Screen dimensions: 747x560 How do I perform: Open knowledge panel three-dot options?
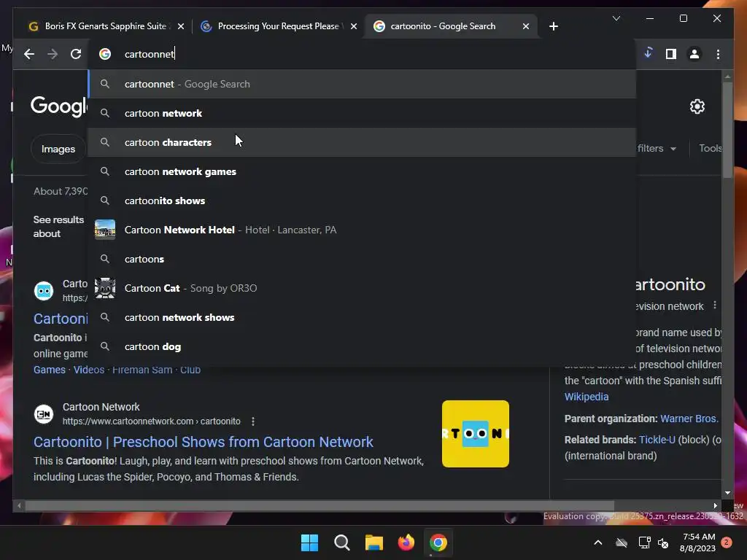point(715,306)
